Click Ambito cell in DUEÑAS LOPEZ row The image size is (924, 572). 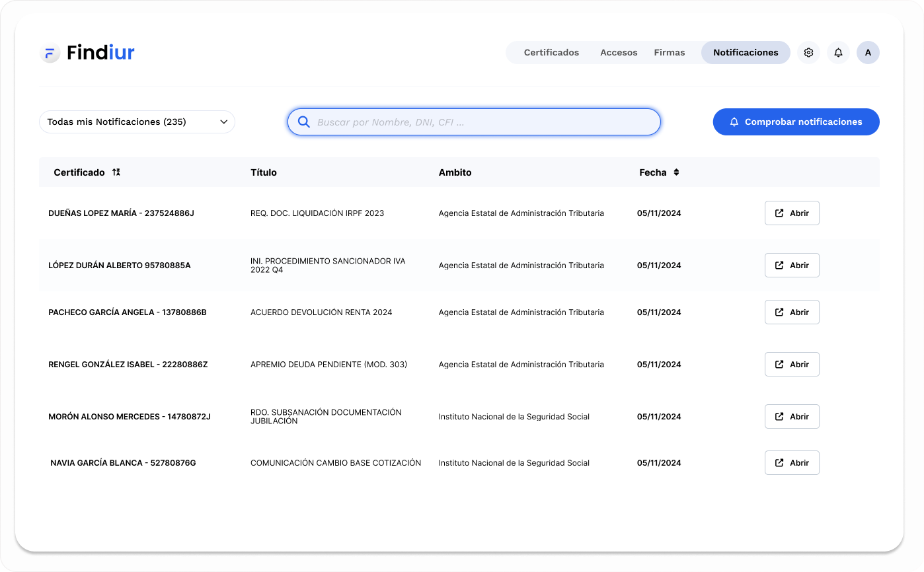tap(521, 213)
